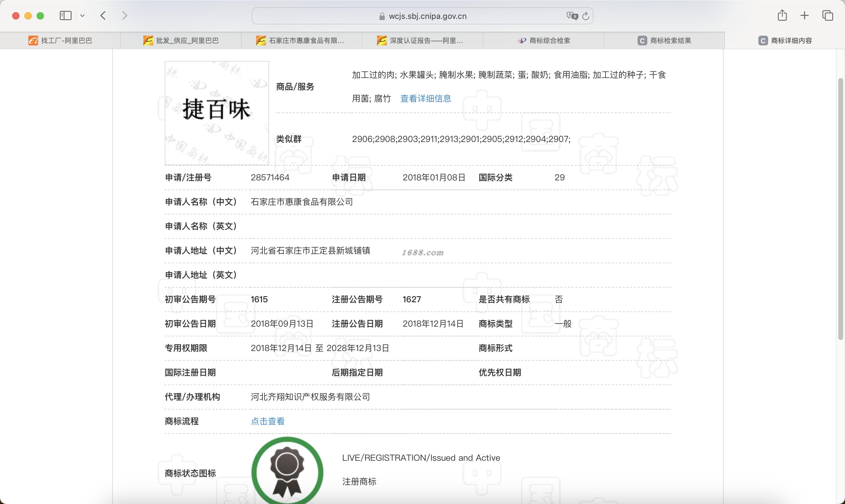Image resolution: width=845 pixels, height=504 pixels.
Task: Go back to previous page
Action: (103, 16)
